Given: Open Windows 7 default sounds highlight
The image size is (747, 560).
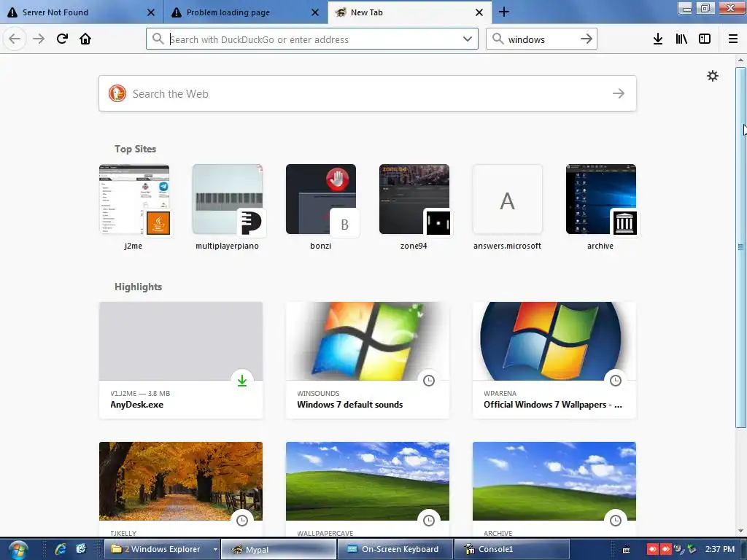Looking at the screenshot, I should tap(368, 360).
